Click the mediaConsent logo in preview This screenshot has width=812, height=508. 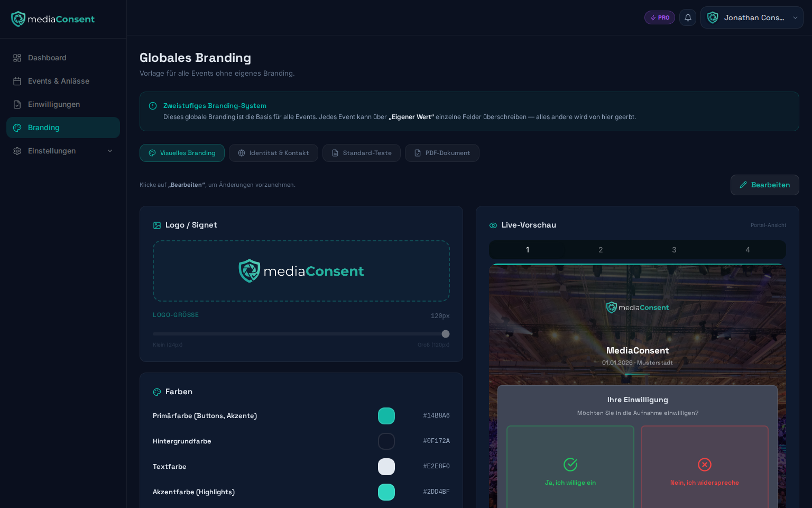(638, 307)
